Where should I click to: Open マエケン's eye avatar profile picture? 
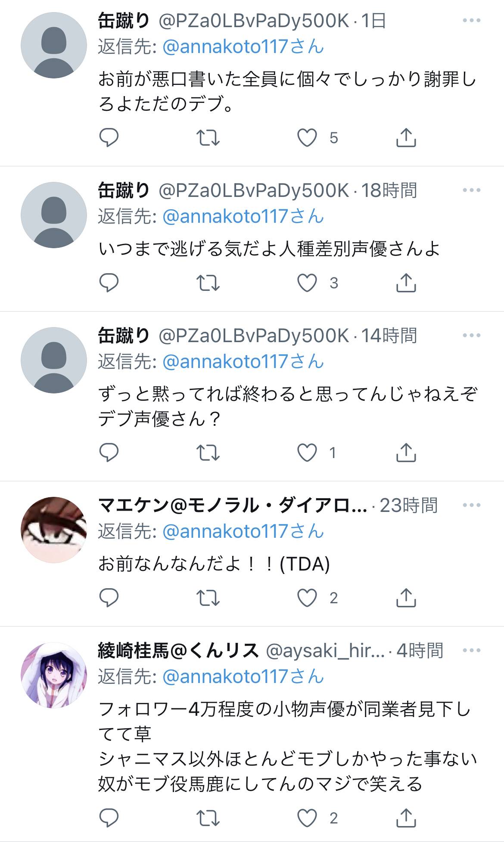pos(54,530)
